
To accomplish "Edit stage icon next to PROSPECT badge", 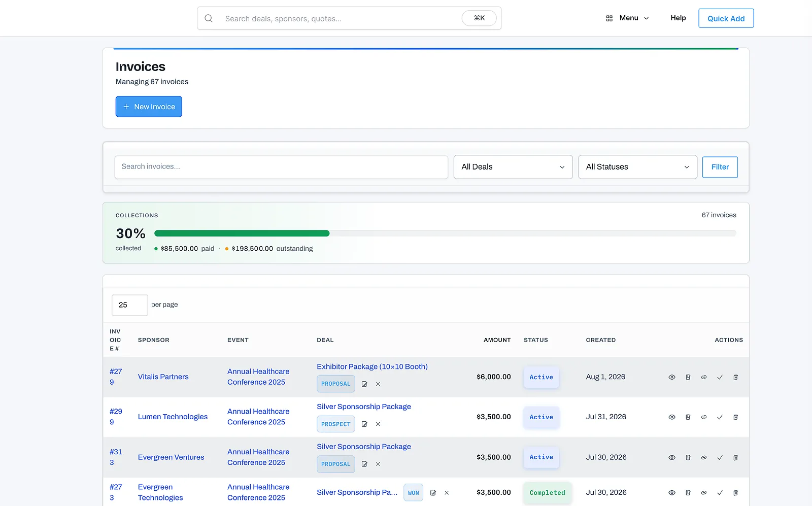I will click(x=364, y=424).
